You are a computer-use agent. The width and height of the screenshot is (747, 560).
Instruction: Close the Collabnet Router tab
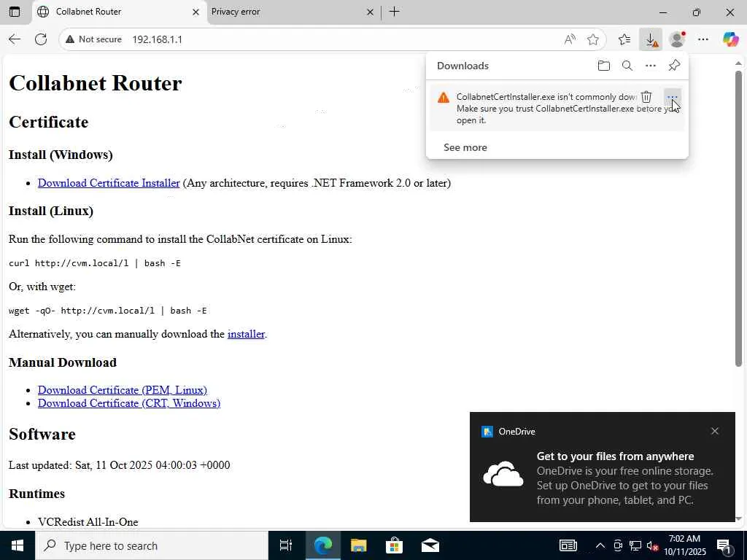[x=196, y=12]
